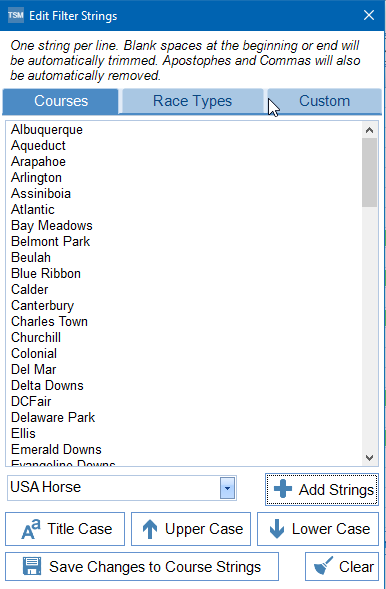Image resolution: width=386 pixels, height=589 pixels.
Task: Select the Courses tab
Action: click(61, 101)
